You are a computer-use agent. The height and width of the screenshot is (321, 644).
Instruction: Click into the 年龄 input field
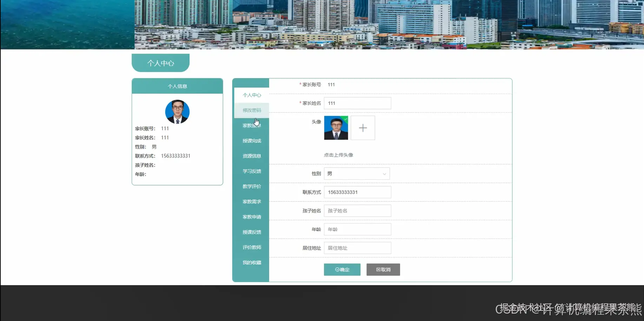pyautogui.click(x=357, y=229)
